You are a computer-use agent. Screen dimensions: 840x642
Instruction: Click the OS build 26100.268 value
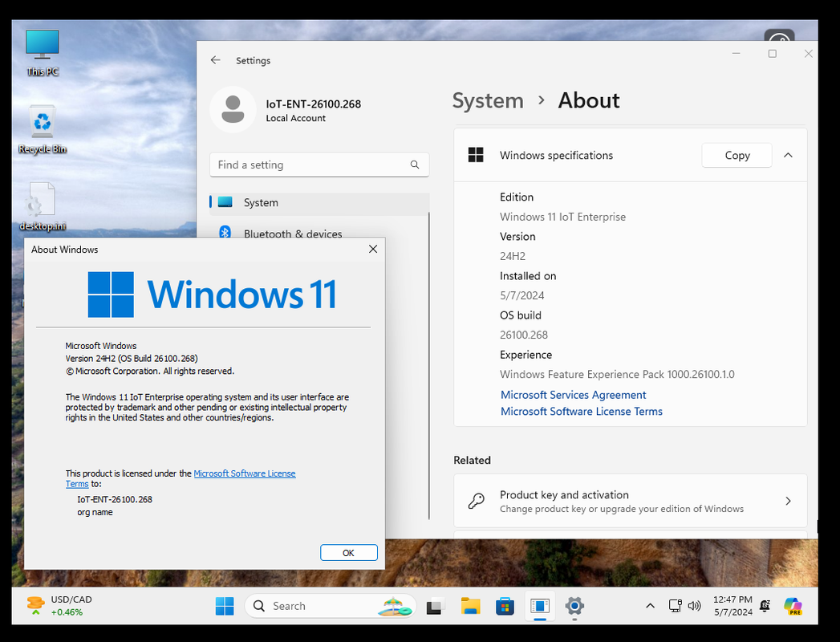(524, 335)
